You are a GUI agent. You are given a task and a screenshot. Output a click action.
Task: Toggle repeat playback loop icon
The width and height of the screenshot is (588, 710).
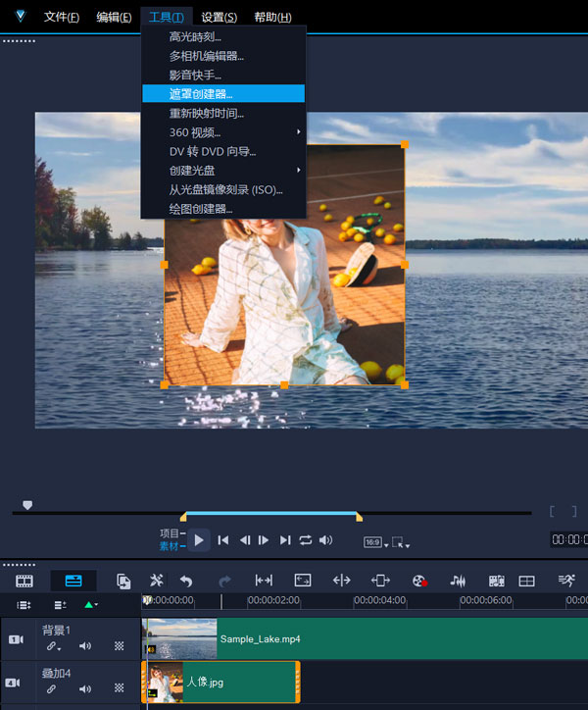pyautogui.click(x=306, y=540)
